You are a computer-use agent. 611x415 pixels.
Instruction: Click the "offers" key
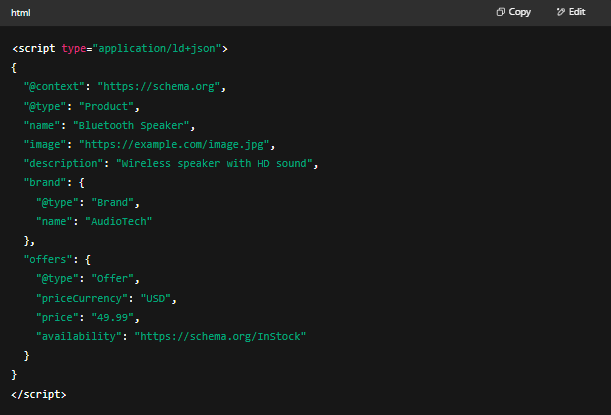click(49, 259)
